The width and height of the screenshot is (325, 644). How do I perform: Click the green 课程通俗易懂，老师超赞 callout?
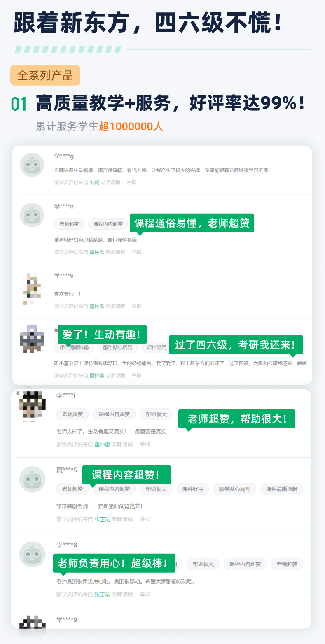192,223
